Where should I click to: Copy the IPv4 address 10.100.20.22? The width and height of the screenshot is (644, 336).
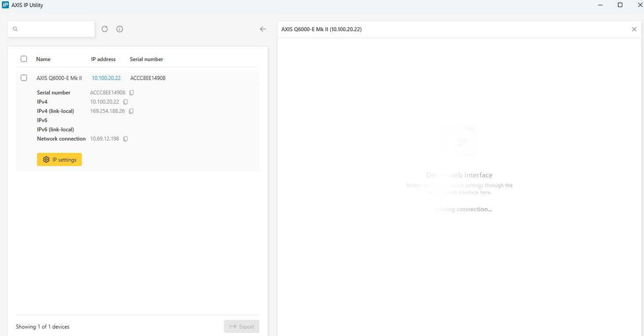pyautogui.click(x=125, y=102)
